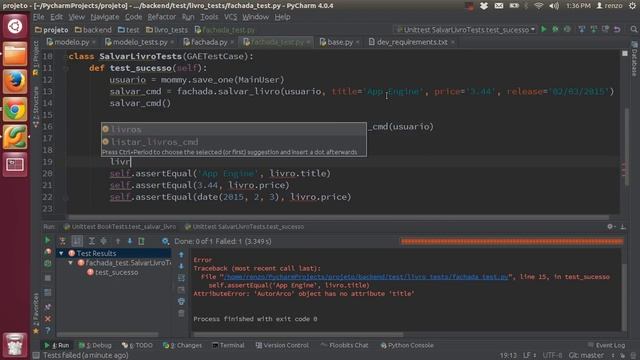Switch to modelo_tests.py editor tab

point(140,42)
